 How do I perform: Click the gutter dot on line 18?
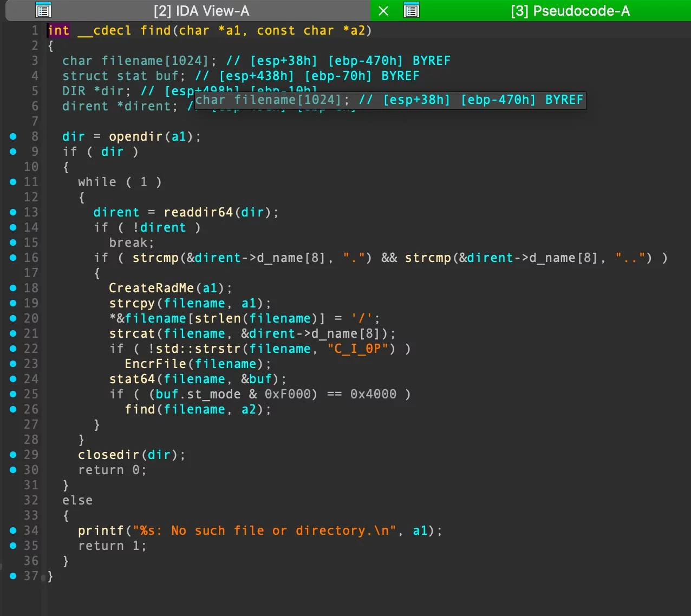13,288
